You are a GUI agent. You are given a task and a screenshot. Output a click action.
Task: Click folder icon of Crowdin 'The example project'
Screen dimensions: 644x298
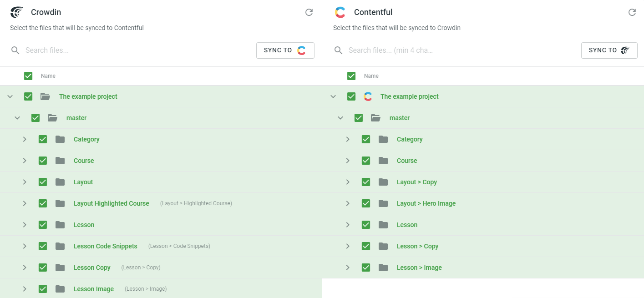tap(45, 96)
